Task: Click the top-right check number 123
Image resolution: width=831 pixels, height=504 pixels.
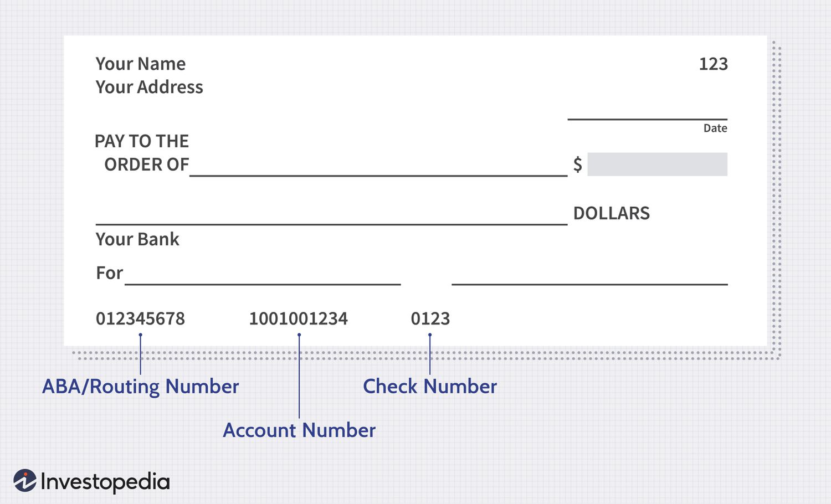Action: pos(713,64)
